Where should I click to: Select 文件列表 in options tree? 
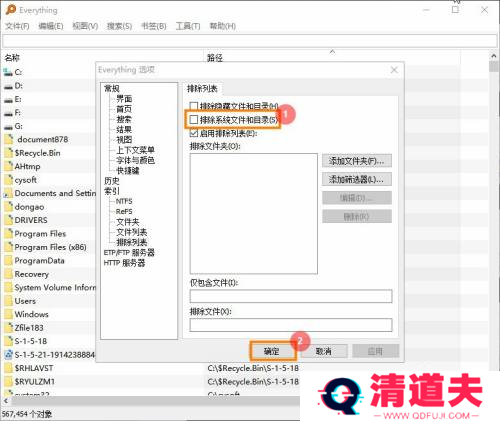click(132, 232)
